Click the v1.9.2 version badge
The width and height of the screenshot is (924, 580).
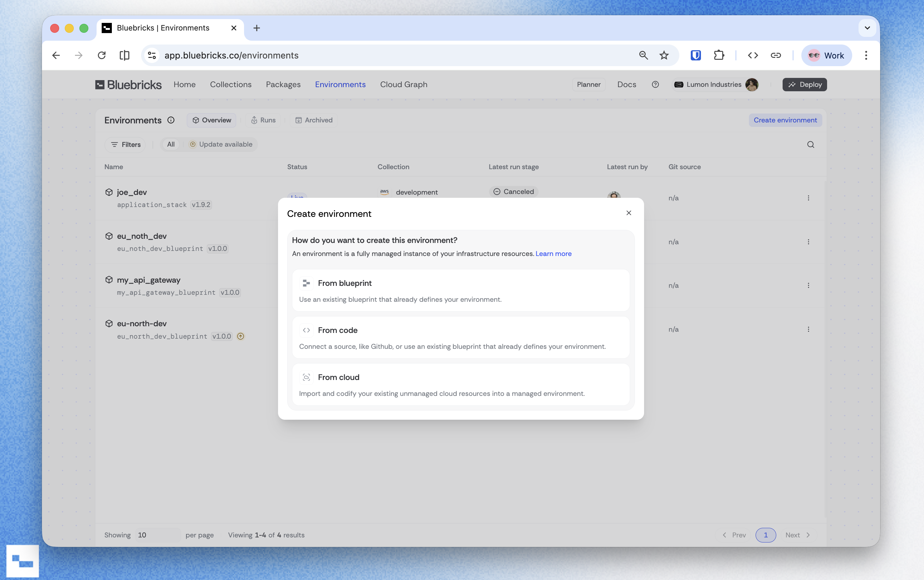(201, 204)
